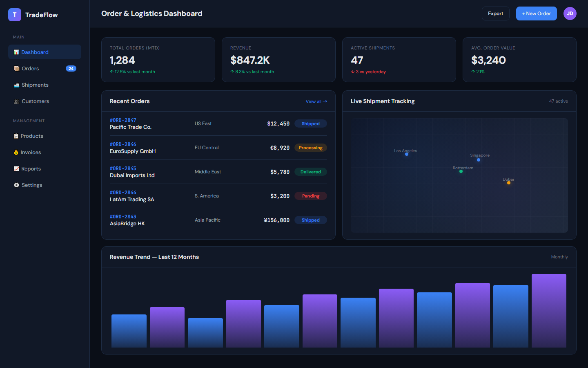Select the Rotterdam map marker
The width and height of the screenshot is (588, 368).
coord(461,171)
